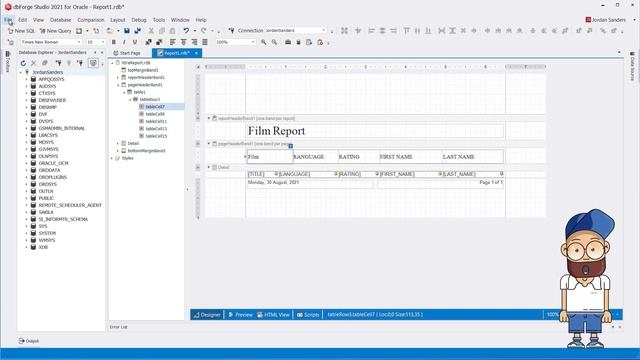Set text alignment to center

tap(183, 42)
